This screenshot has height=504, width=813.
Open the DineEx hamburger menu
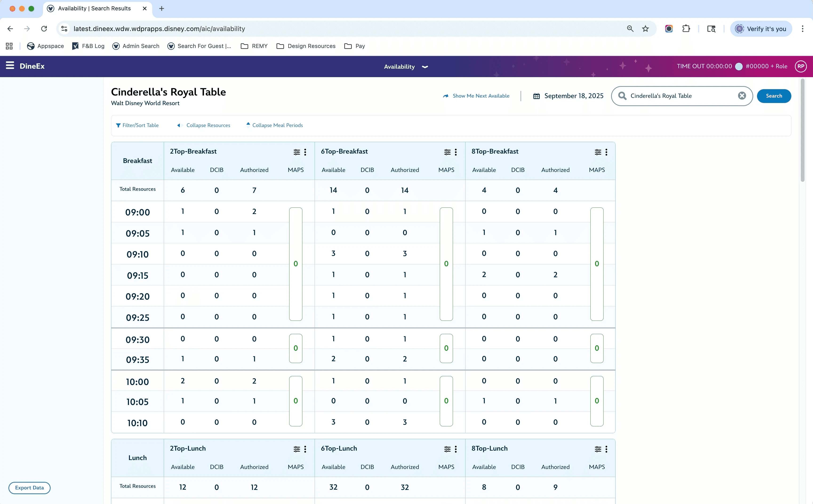(10, 66)
